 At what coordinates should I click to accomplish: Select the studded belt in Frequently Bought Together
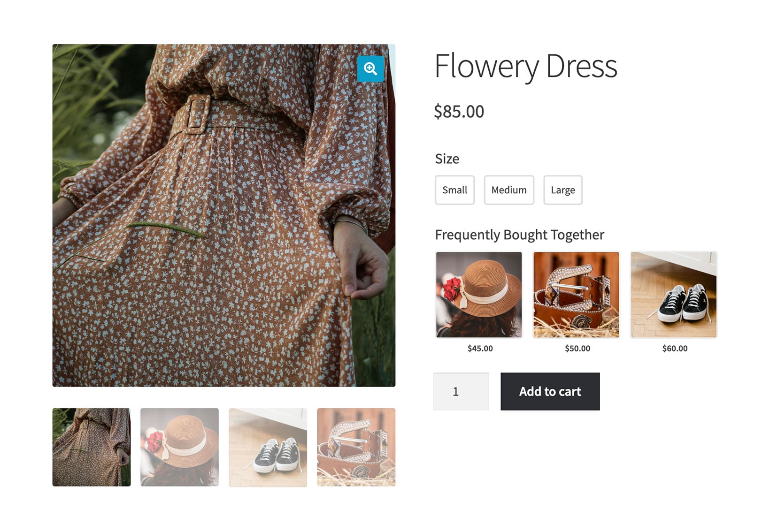[x=576, y=295]
